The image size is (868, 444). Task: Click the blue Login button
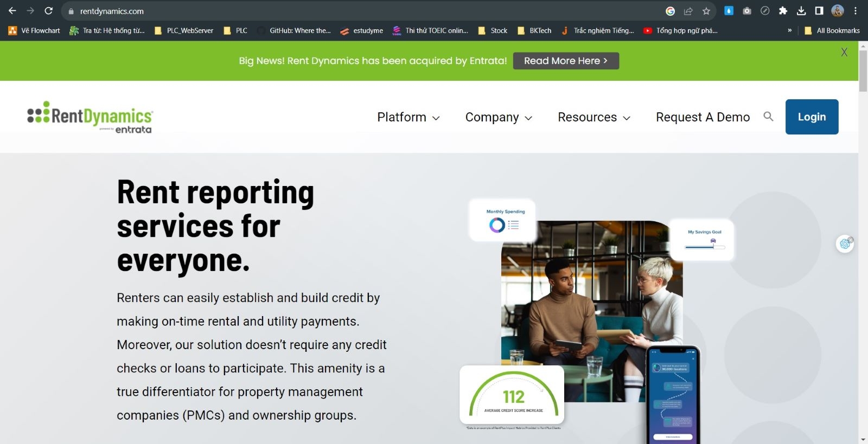click(812, 117)
